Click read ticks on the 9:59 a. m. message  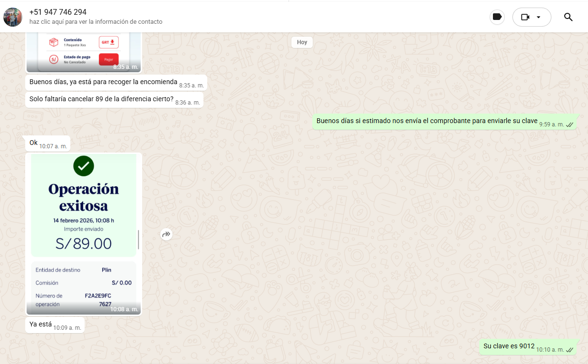[x=569, y=125]
